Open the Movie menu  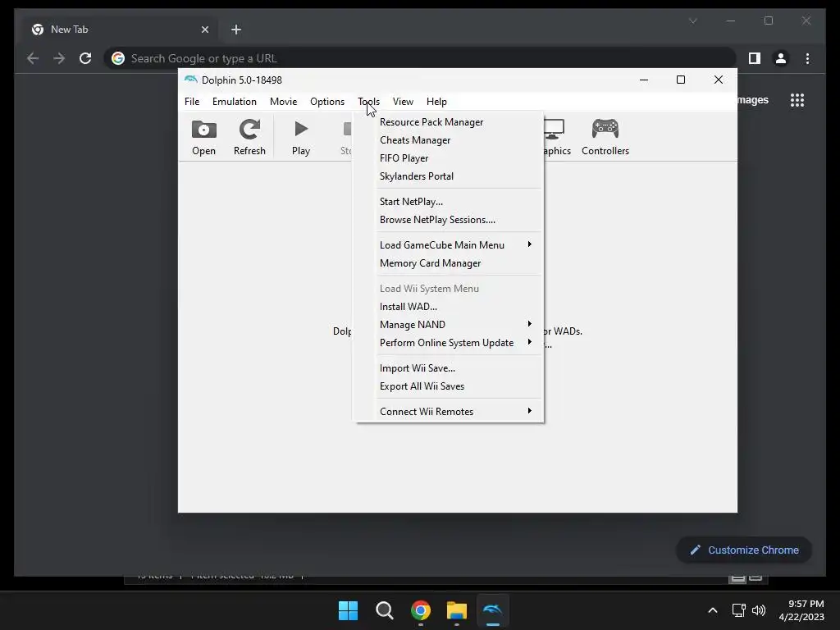tap(283, 102)
